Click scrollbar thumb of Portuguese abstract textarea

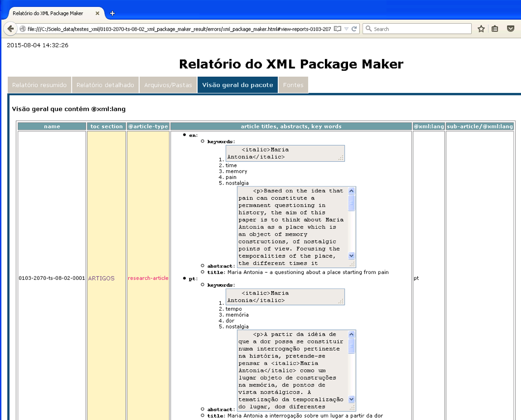point(351,346)
